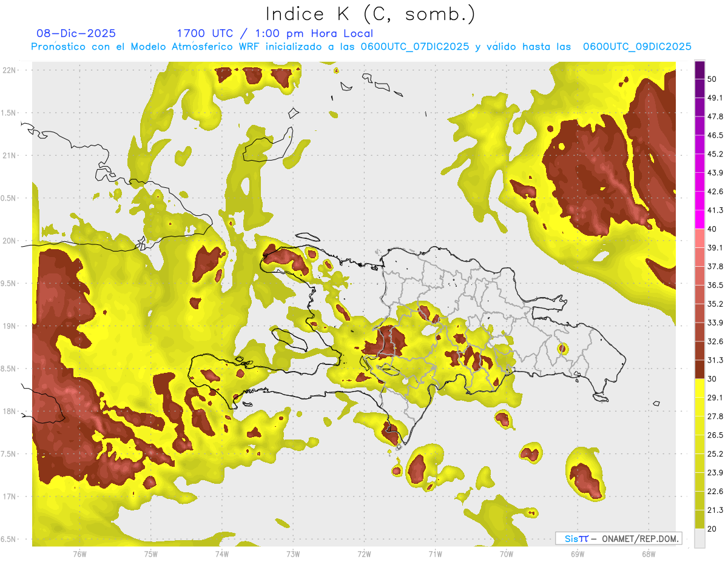This screenshot has height=562, width=728.
Task: Click the '76W' longitude label
Action: click(x=79, y=554)
